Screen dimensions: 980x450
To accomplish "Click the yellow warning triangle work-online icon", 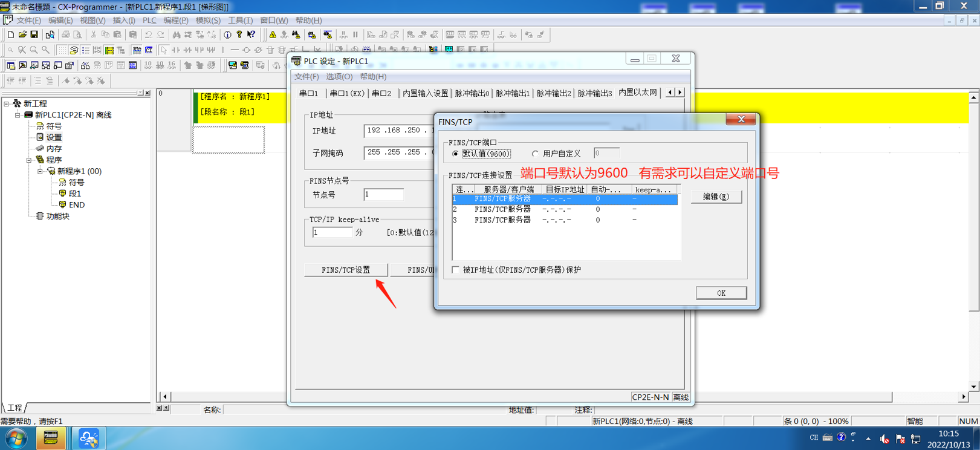I will point(273,35).
